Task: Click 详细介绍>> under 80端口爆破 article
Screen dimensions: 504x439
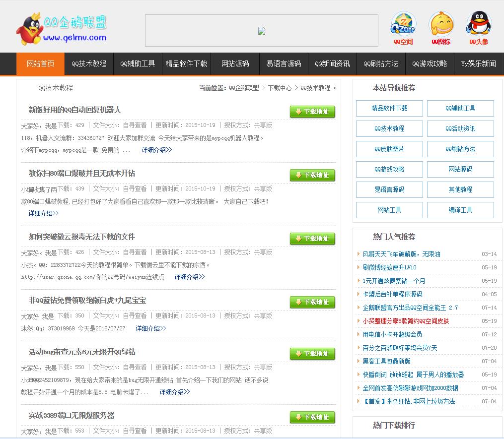Action: pyautogui.click(x=44, y=214)
